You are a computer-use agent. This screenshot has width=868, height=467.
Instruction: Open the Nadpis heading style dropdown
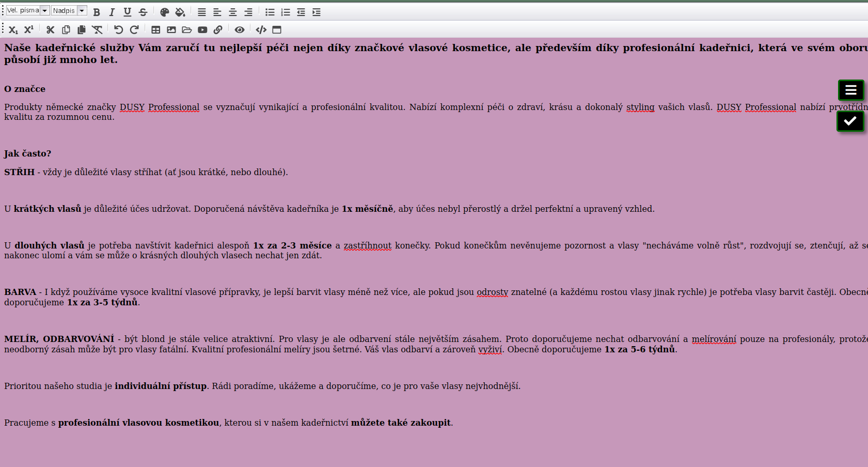pyautogui.click(x=69, y=10)
